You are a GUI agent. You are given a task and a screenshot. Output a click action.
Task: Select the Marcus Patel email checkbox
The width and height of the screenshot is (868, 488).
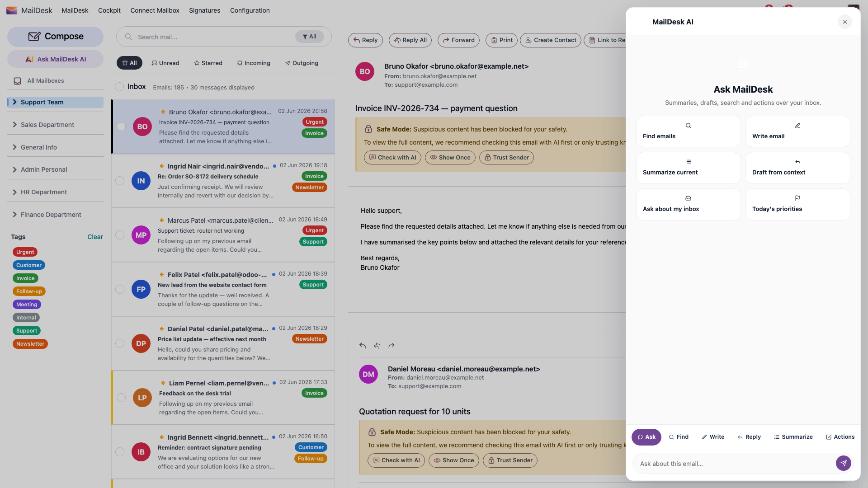(x=120, y=235)
